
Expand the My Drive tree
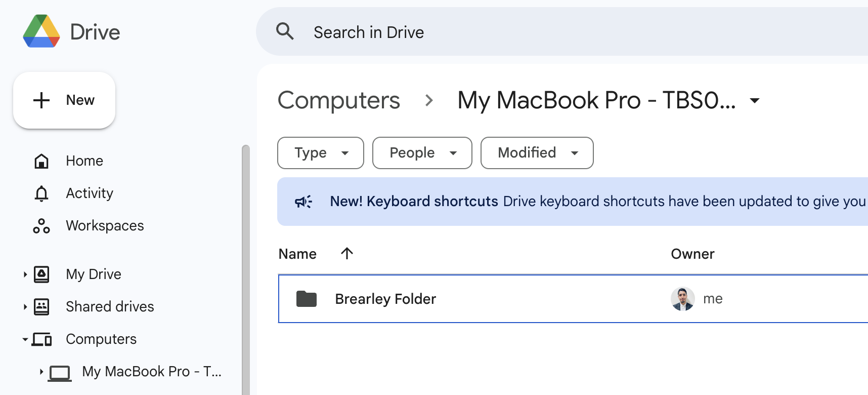point(25,274)
